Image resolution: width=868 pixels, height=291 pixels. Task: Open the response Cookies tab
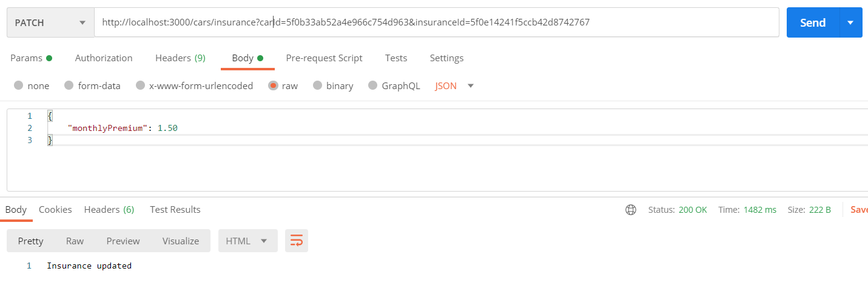point(55,210)
